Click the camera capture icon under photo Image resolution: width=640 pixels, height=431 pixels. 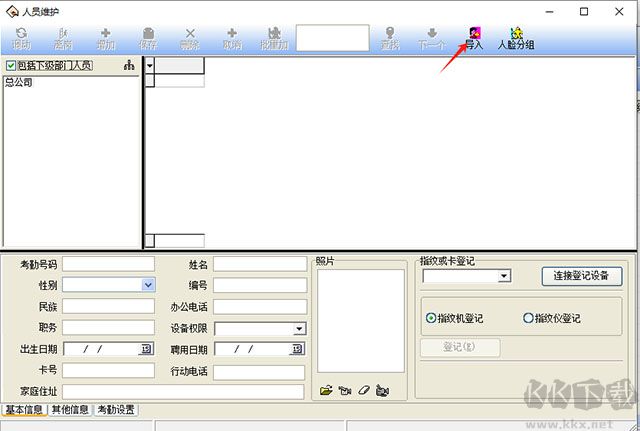[345, 391]
